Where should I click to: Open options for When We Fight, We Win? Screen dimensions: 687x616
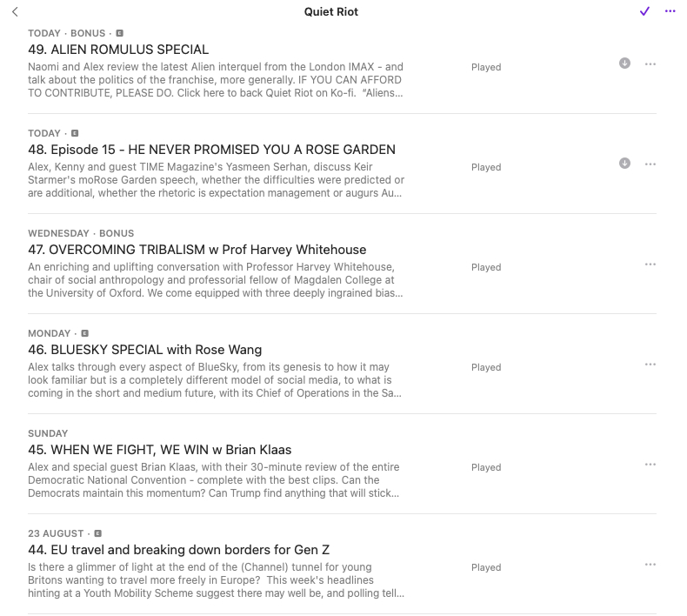tap(650, 464)
